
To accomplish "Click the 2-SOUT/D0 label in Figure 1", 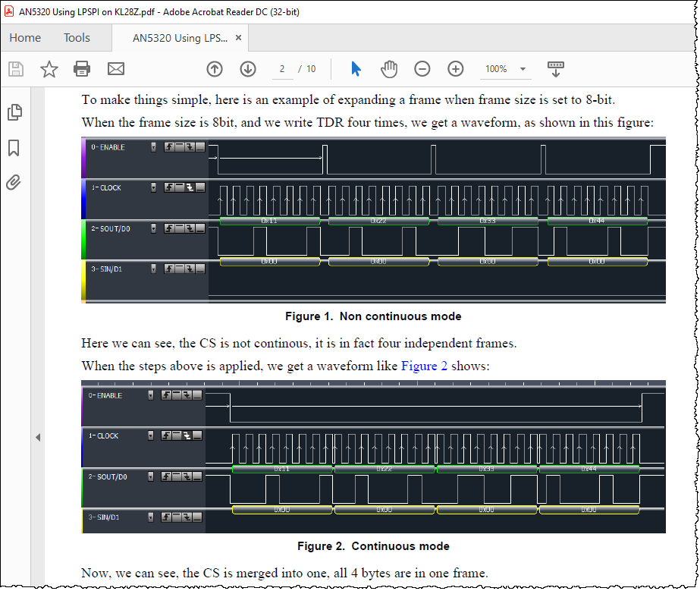I will (x=111, y=228).
